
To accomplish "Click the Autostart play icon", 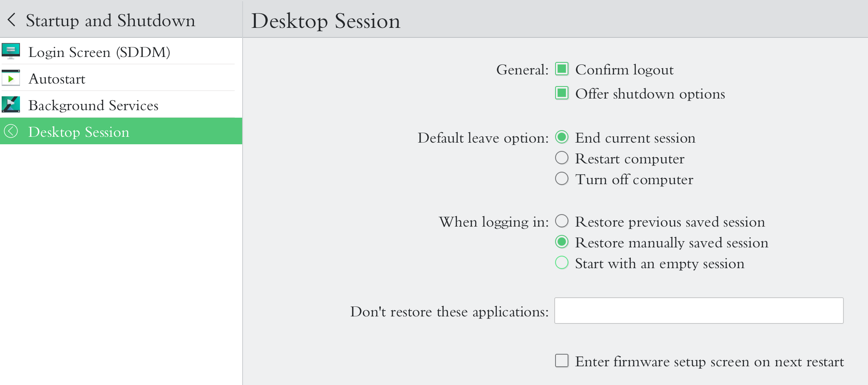I will coord(11,78).
